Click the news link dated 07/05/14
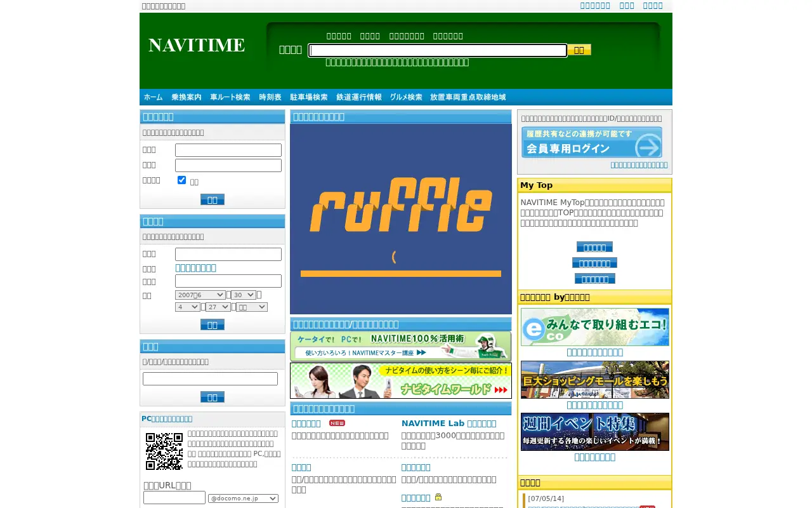This screenshot has height=508, width=812. click(x=583, y=507)
